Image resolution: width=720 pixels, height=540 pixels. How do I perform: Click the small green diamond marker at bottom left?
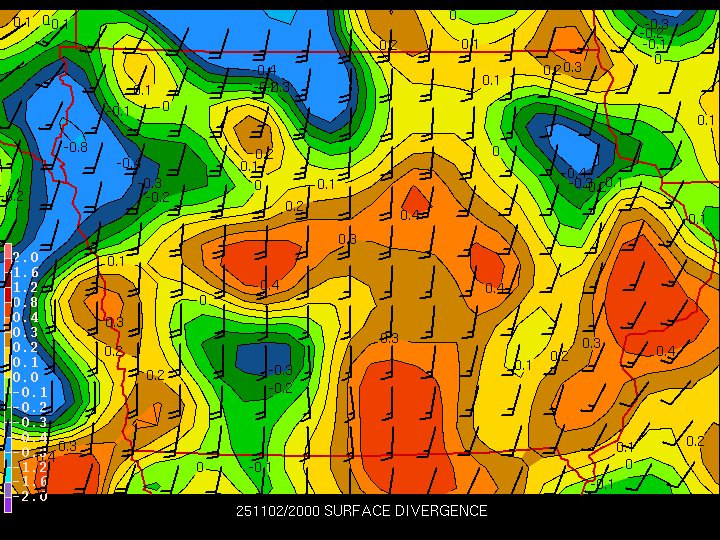coord(153,486)
